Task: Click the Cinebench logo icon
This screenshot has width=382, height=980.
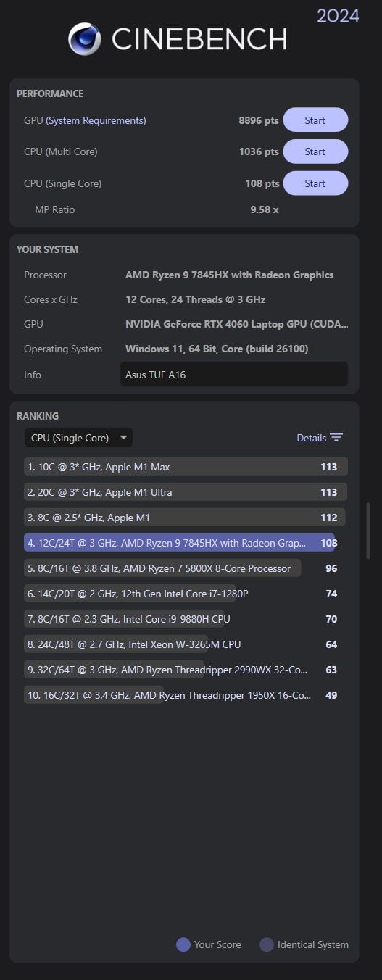Action: click(x=85, y=39)
